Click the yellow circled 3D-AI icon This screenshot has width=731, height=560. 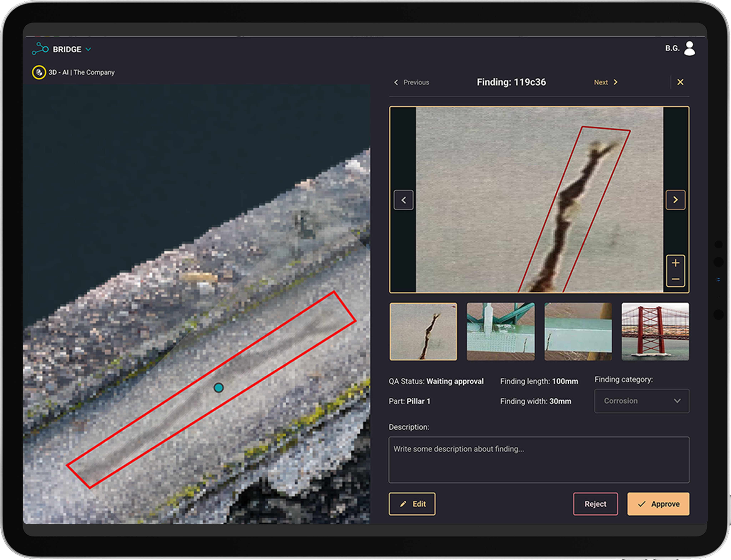tap(39, 72)
